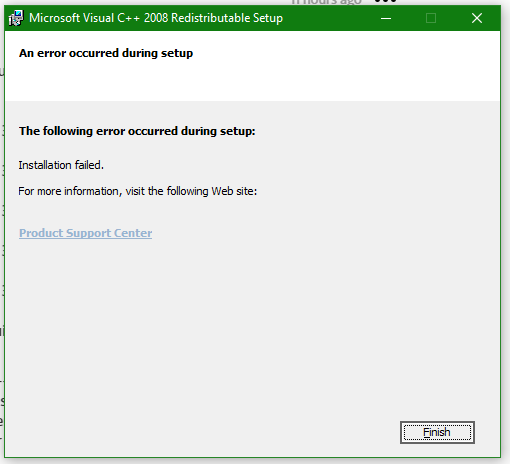Minimize the Redistributable Setup window
The height and width of the screenshot is (464, 510).
pyautogui.click(x=386, y=18)
